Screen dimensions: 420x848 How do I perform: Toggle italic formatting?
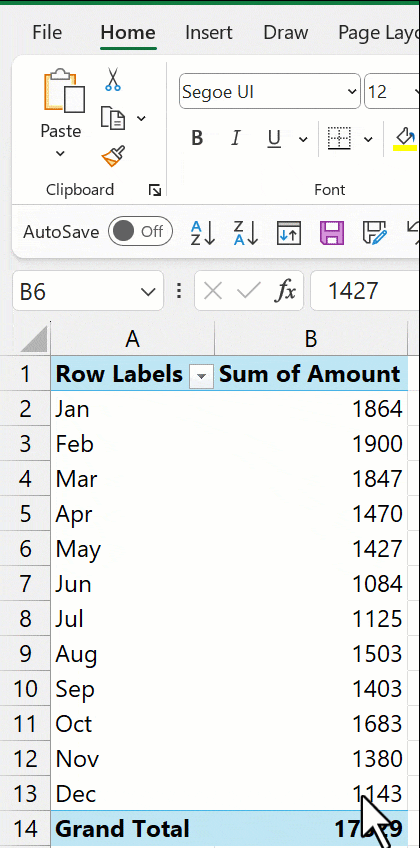[235, 139]
